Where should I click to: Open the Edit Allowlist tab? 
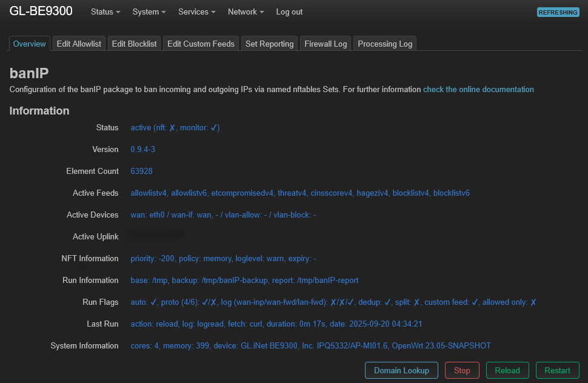click(79, 44)
